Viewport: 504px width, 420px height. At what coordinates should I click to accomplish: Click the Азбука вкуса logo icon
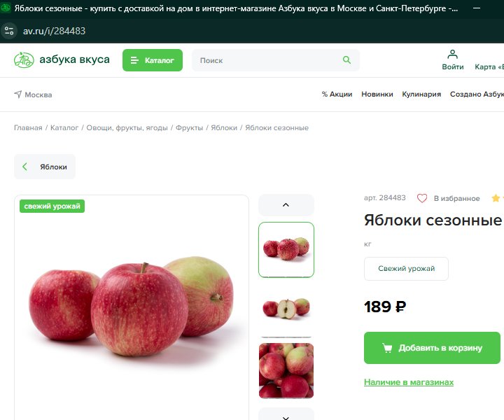24,59
